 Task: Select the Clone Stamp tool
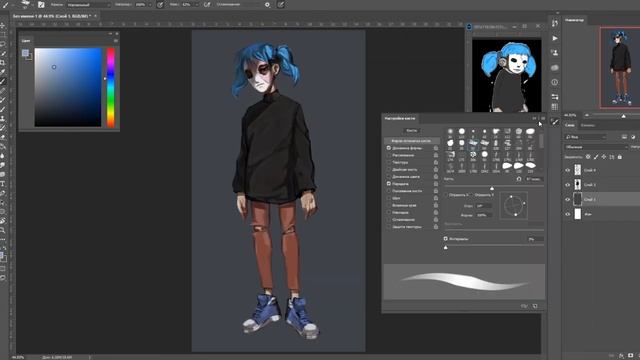pyautogui.click(x=3, y=118)
